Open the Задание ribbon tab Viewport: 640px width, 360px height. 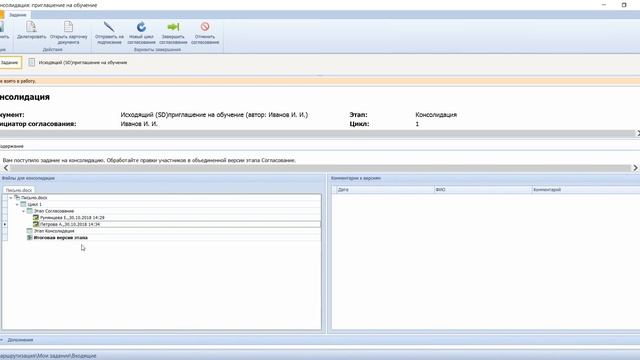coord(18,15)
